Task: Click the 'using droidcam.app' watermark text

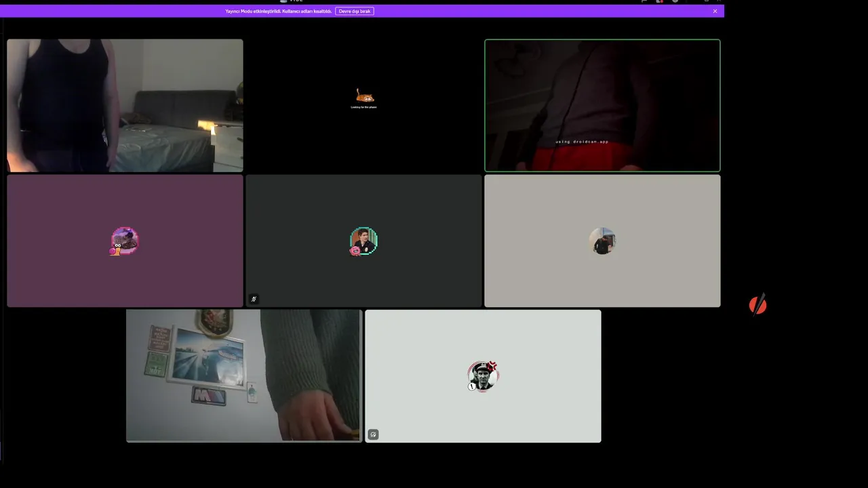Action: (x=582, y=142)
